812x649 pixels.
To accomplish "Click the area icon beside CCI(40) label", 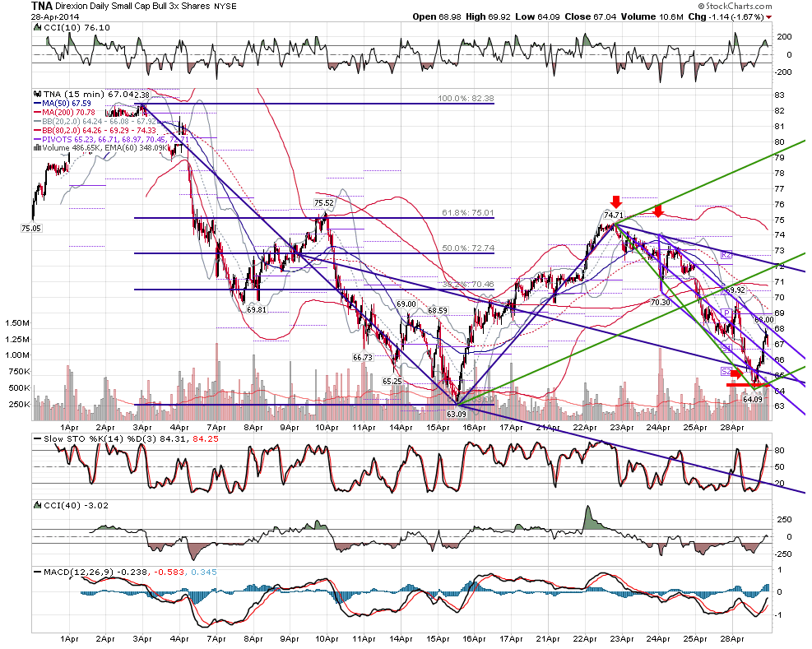I will [38, 505].
